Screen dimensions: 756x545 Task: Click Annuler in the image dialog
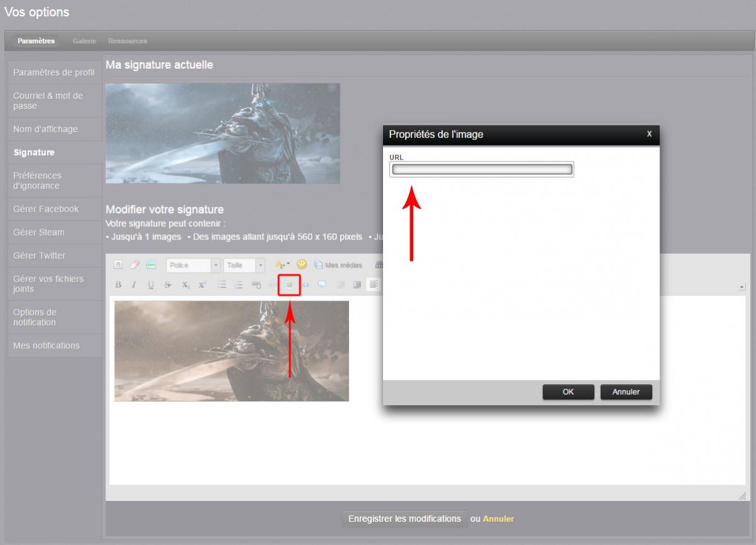pos(626,392)
